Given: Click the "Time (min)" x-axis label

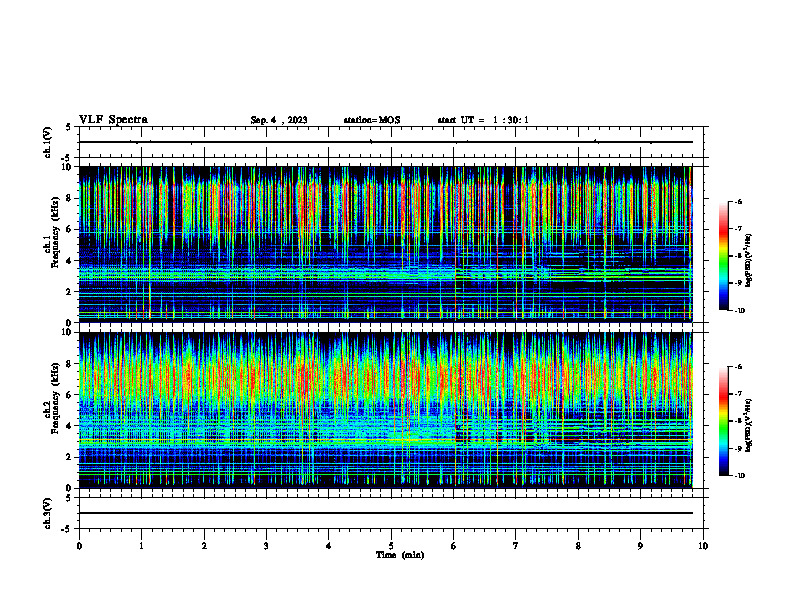Looking at the screenshot, I should 400,555.
